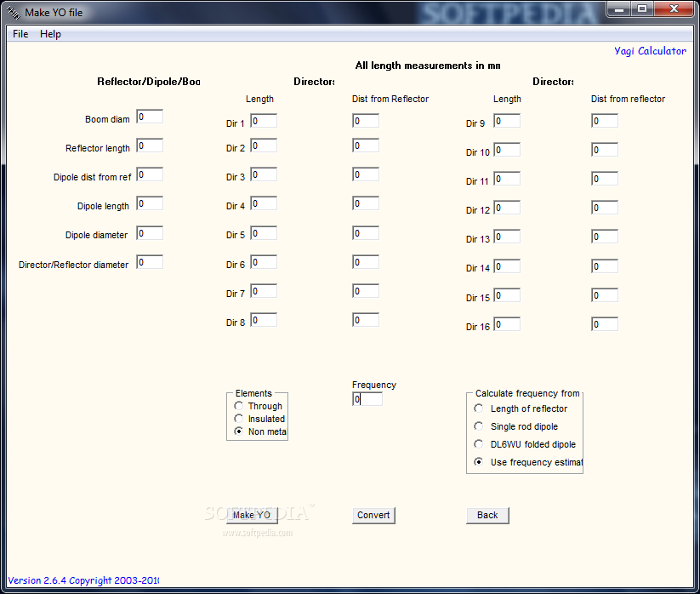
Task: Focus Dir 7 dist from reflector field
Action: tap(366, 291)
